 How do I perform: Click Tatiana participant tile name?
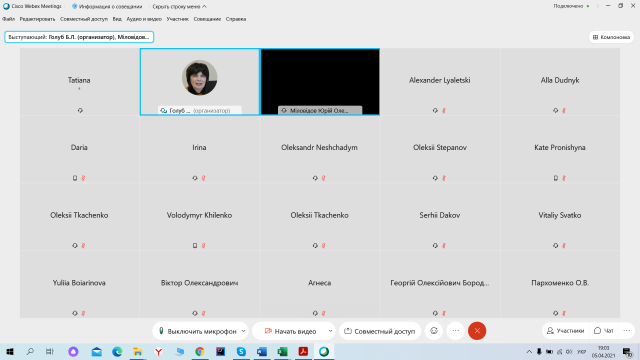tap(79, 80)
